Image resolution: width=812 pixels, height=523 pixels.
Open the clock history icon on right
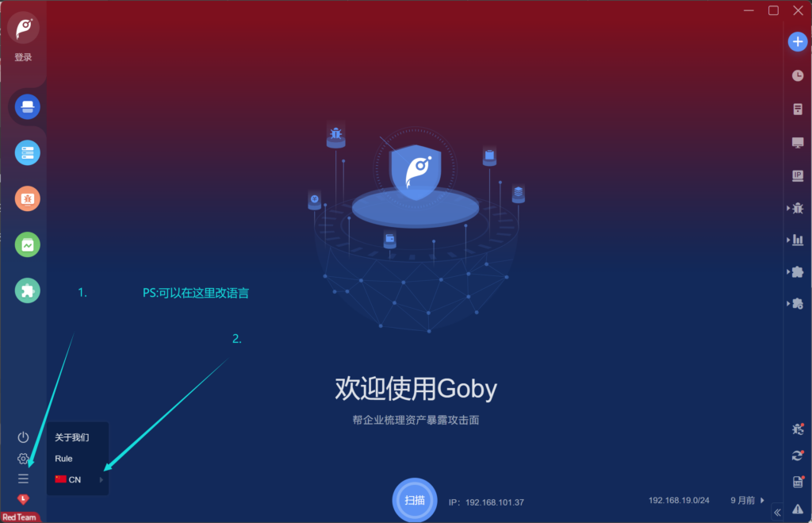(798, 75)
